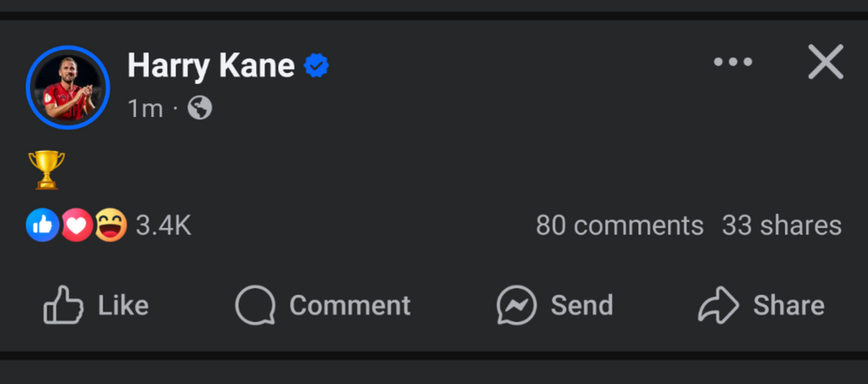Open Harry Kane's profile picture
The width and height of the screenshot is (868, 384).
68,87
